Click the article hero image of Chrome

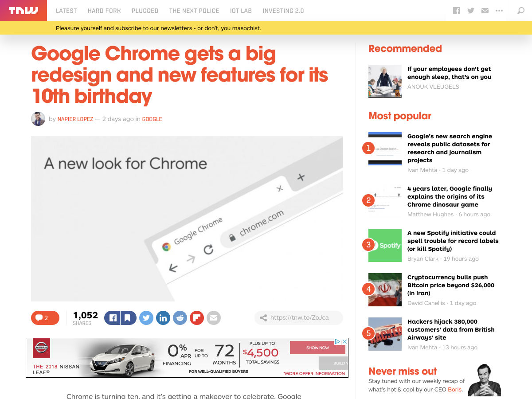187,219
